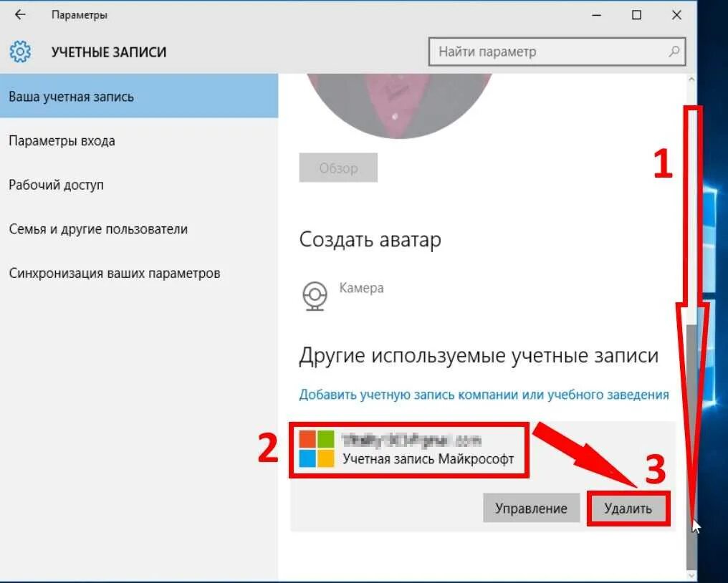Click the Microsoft logo account icon
The image size is (728, 583).
click(x=316, y=448)
